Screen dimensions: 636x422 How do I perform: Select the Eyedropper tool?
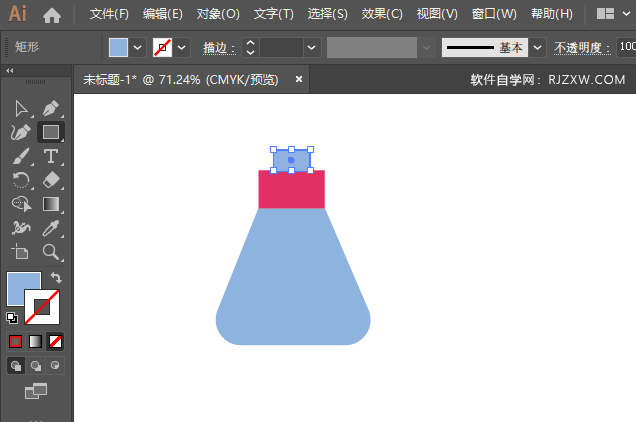[x=51, y=228]
